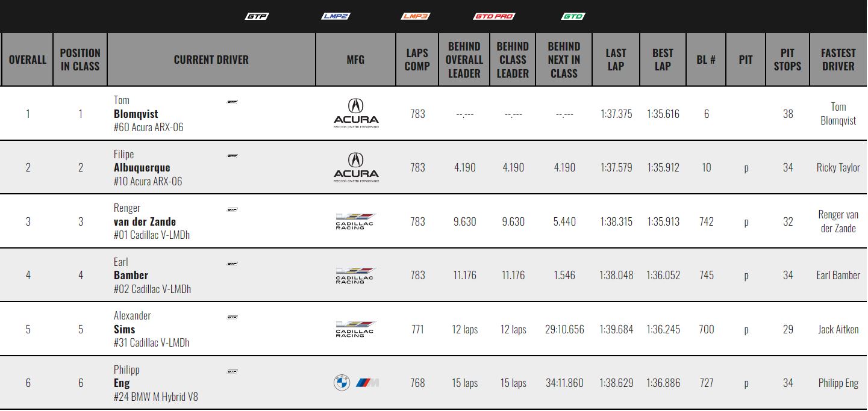Select the LMP2 class filter icon
The height and width of the screenshot is (411, 868).
(x=336, y=16)
